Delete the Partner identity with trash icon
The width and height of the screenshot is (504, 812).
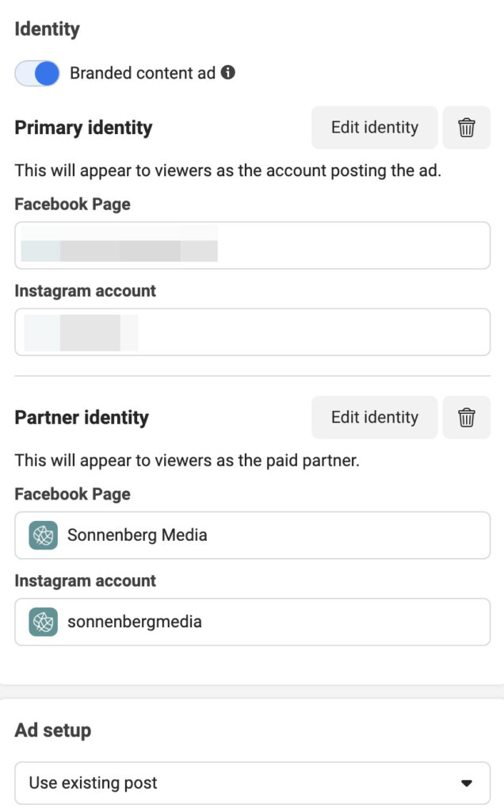point(467,417)
